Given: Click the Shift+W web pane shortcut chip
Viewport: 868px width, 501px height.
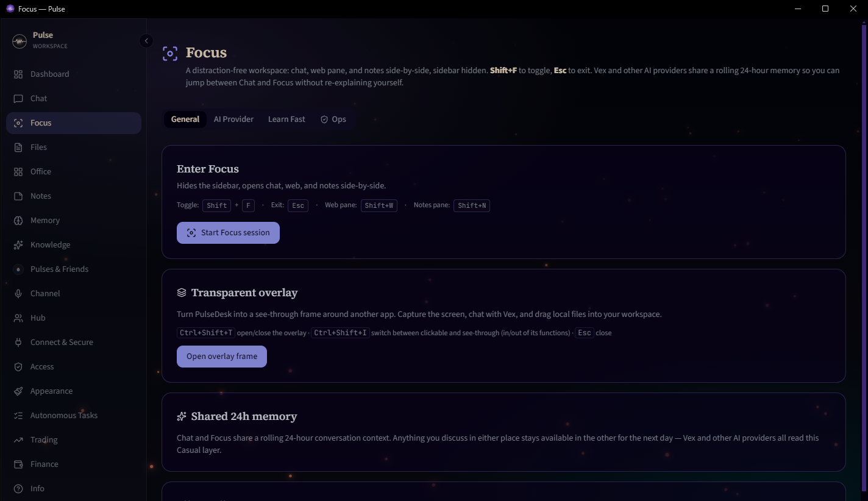Looking at the screenshot, I should point(379,205).
